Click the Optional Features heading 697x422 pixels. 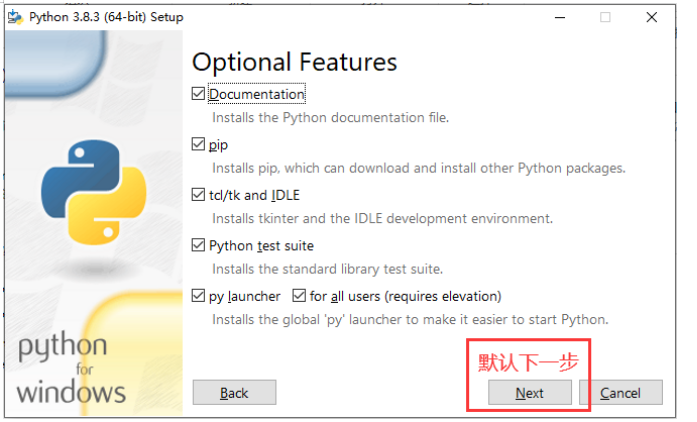point(294,62)
